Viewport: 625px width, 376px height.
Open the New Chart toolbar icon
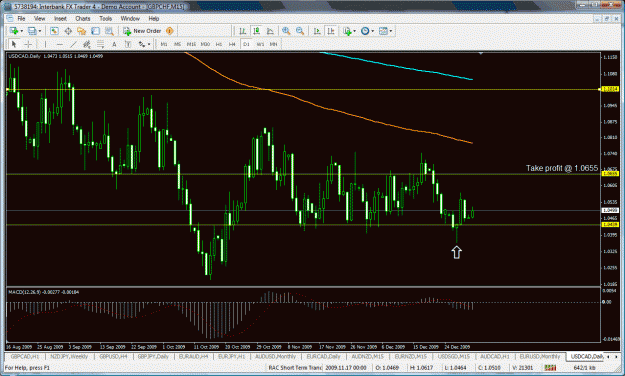pyautogui.click(x=14, y=31)
